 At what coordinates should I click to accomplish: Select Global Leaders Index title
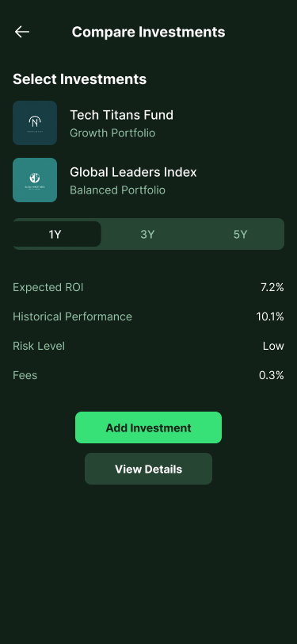(133, 172)
